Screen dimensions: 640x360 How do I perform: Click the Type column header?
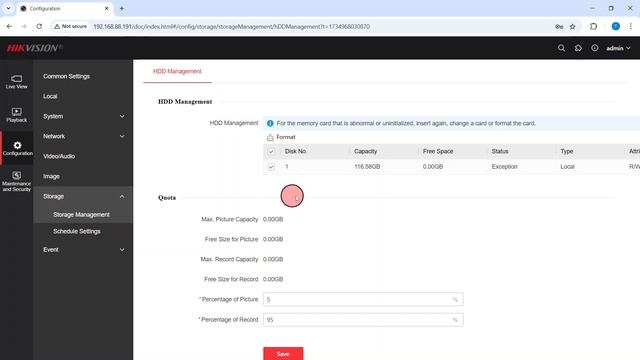pos(567,151)
